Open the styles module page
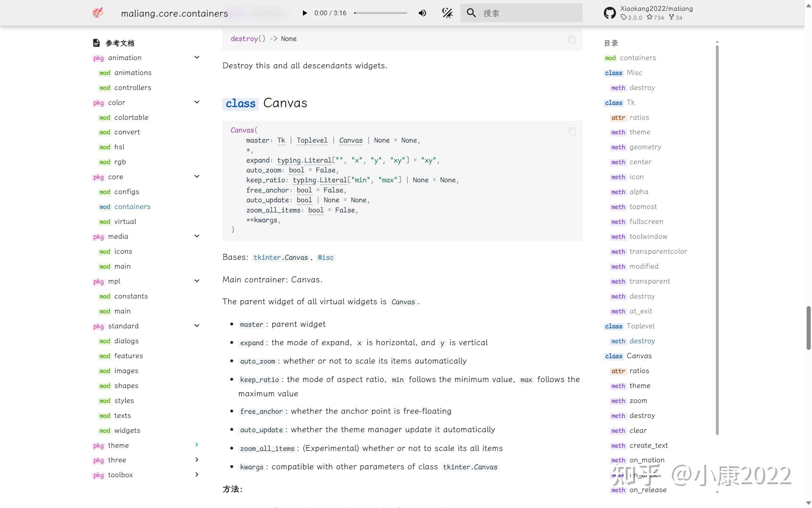812x508 pixels. (x=116, y=400)
